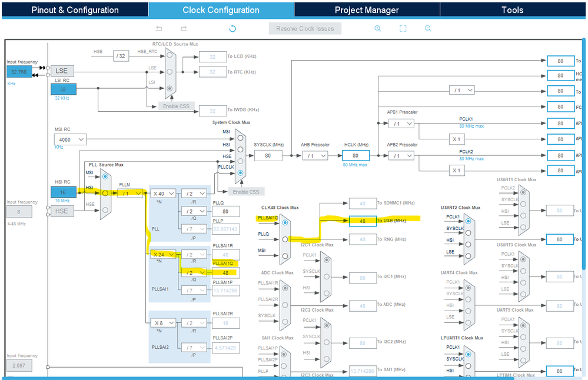588x380 pixels.
Task: Switch to the Clock Configuration tab
Action: 221,10
